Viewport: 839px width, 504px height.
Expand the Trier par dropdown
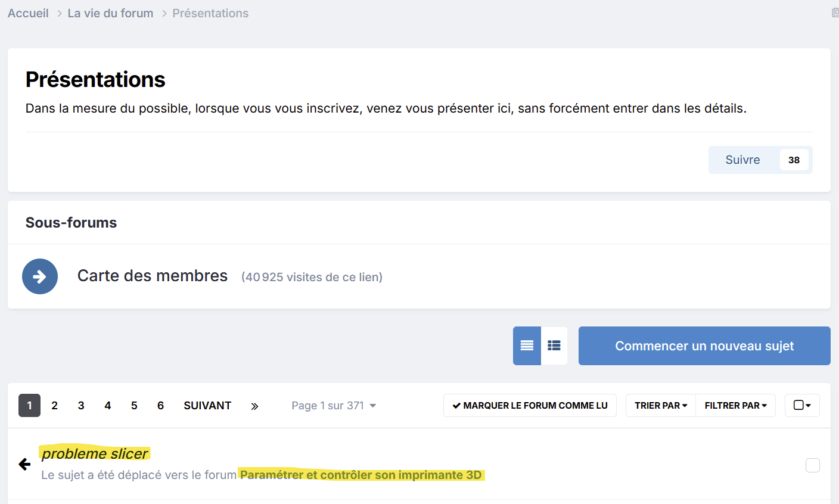[661, 405]
